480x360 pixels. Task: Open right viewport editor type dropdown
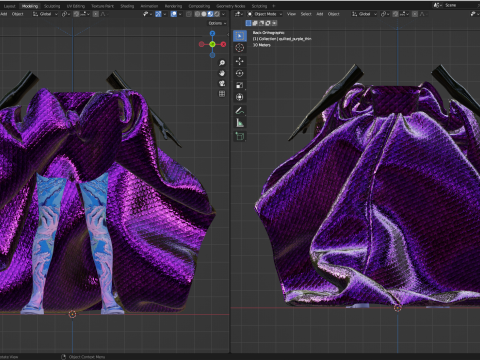point(238,14)
